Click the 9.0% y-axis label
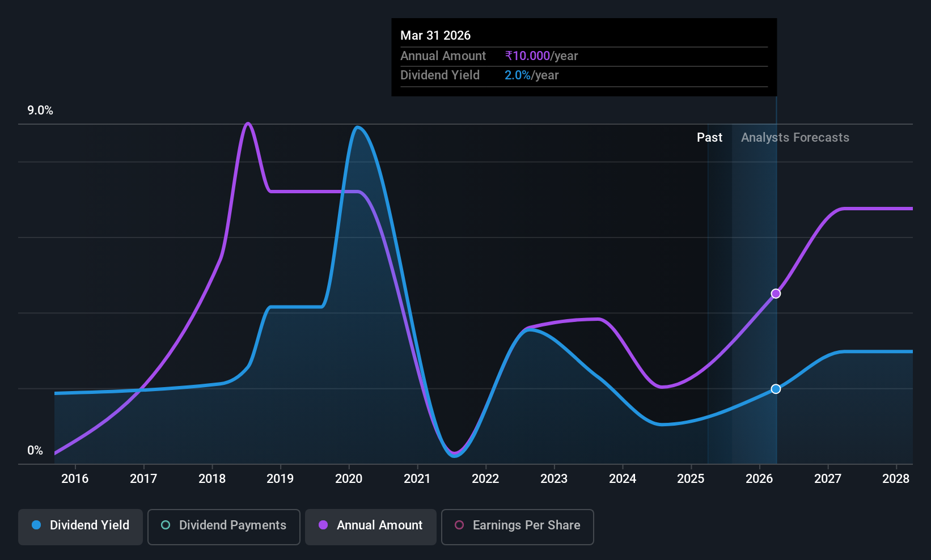 tap(40, 111)
